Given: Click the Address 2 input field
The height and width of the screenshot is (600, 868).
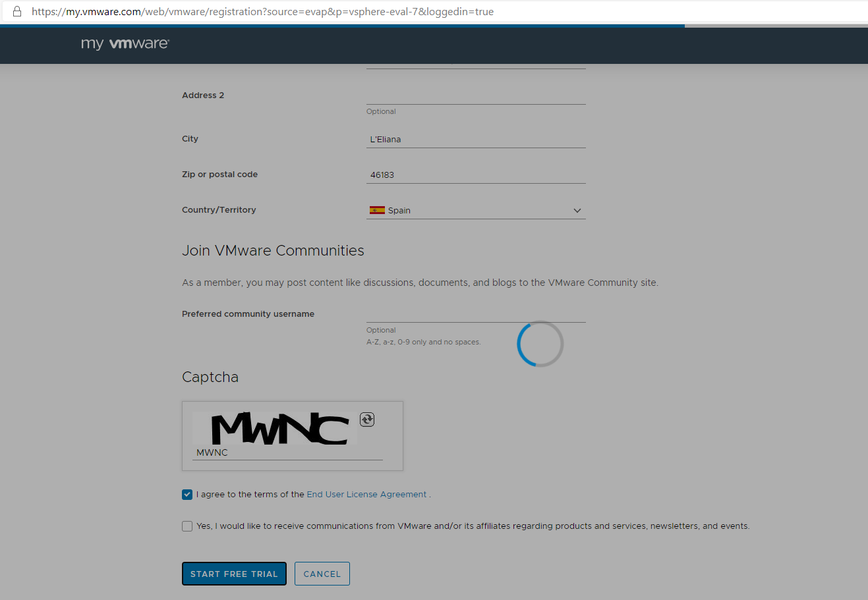Looking at the screenshot, I should (476, 95).
